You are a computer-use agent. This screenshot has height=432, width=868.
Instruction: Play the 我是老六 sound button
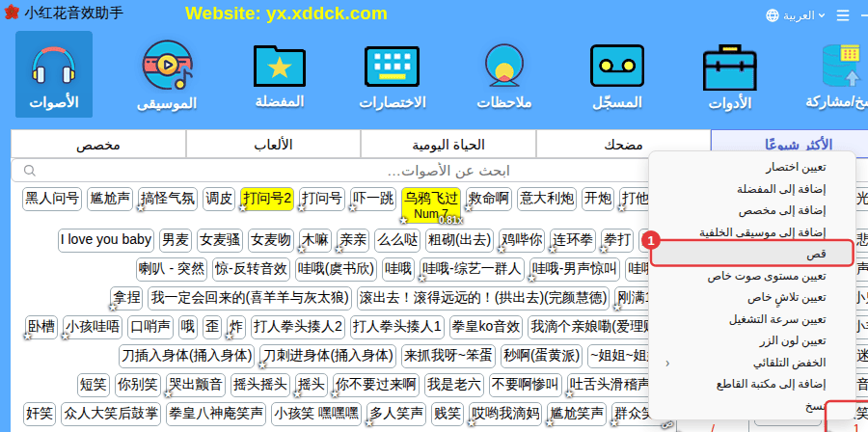(454, 385)
